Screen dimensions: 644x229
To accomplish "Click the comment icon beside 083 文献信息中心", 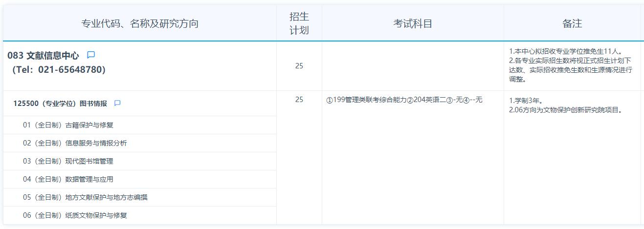I will (91, 55).
